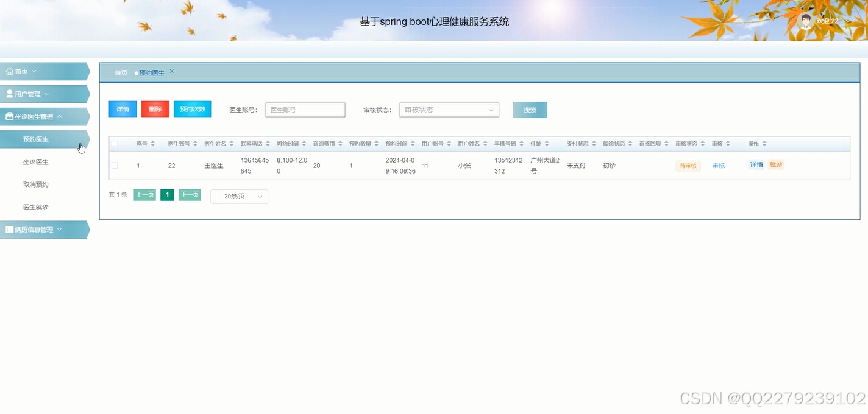The image size is (868, 414).
Task: Click the 审核 link in the table row
Action: click(x=718, y=165)
